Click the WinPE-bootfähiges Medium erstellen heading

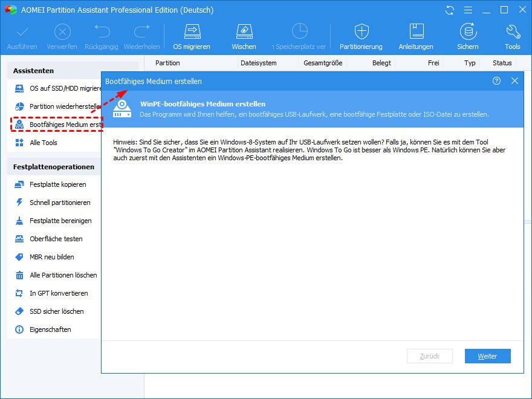point(203,104)
